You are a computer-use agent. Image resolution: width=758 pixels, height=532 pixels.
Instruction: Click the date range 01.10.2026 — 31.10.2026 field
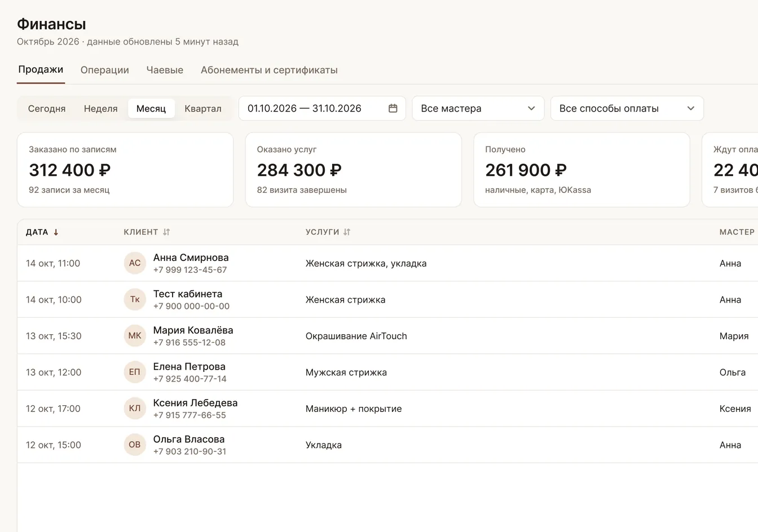pyautogui.click(x=322, y=108)
